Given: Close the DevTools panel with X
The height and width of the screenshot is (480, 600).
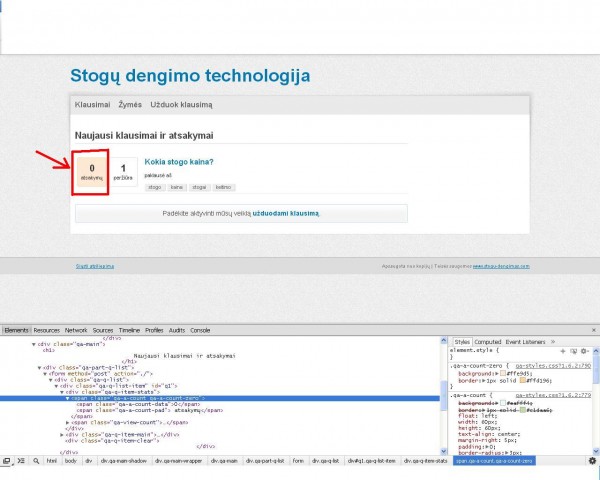Looking at the screenshot, I should [x=593, y=330].
